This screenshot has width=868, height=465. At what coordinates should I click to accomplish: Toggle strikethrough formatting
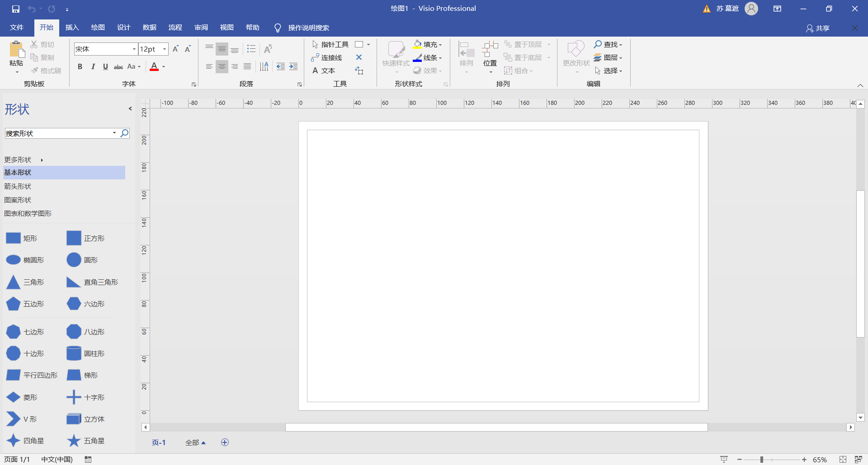coord(118,67)
